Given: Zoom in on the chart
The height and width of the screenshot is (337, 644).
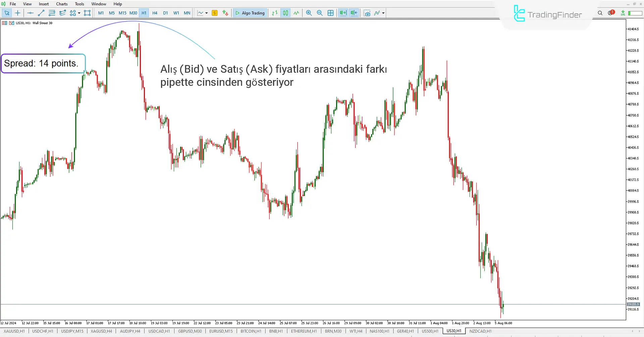Looking at the screenshot, I should coord(309,13).
